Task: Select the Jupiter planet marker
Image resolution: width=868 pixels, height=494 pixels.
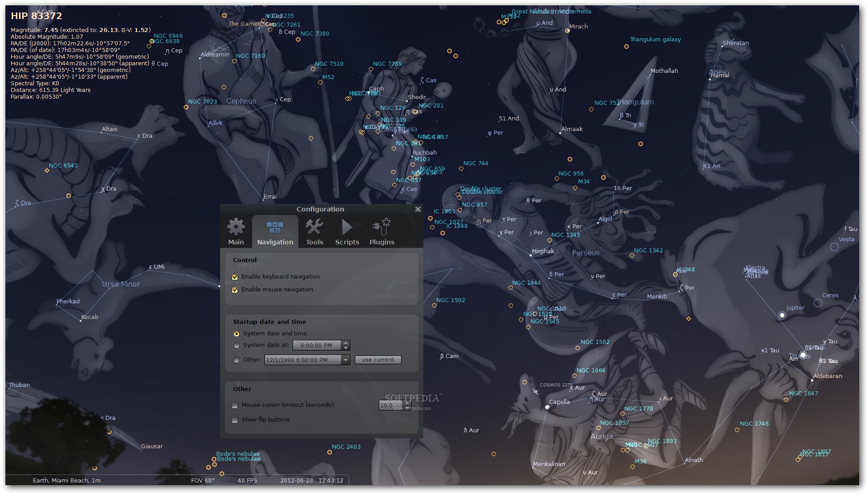Action: [782, 315]
